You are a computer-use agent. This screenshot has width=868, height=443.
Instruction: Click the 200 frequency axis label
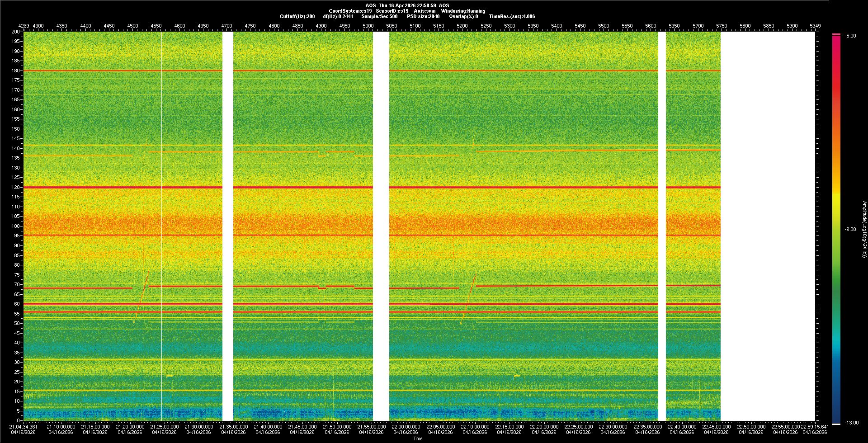click(x=15, y=32)
